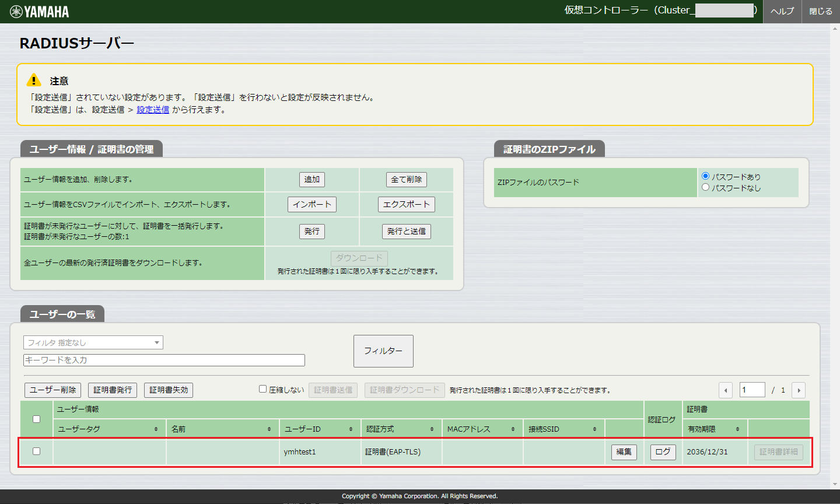The height and width of the screenshot is (504, 840).
Task: Go to next page arrow
Action: pos(799,390)
